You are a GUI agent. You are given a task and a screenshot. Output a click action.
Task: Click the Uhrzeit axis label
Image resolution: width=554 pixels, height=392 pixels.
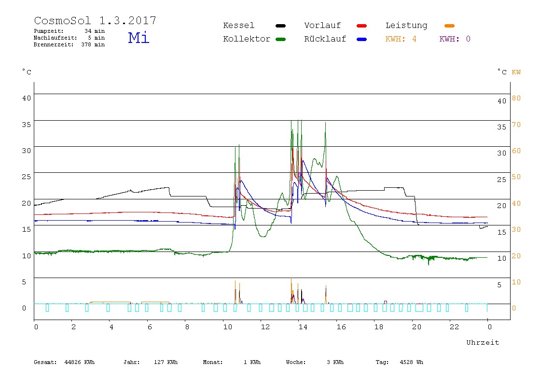[x=483, y=342]
